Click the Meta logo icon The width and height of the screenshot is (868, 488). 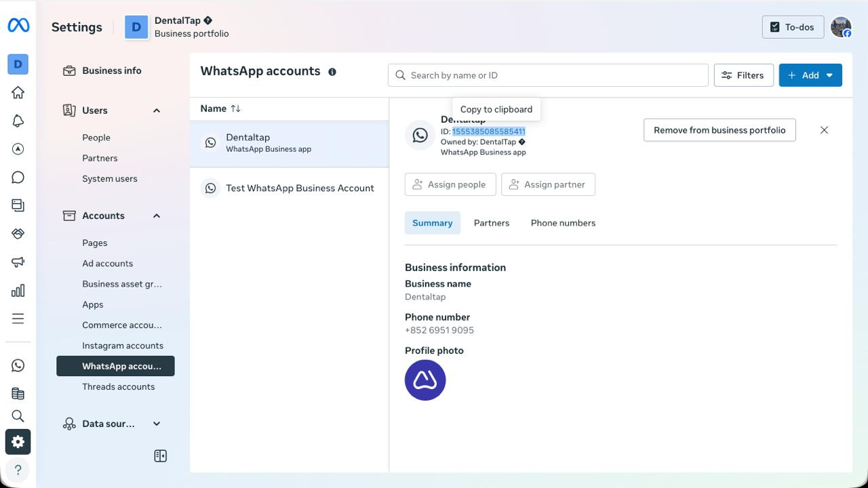(18, 26)
